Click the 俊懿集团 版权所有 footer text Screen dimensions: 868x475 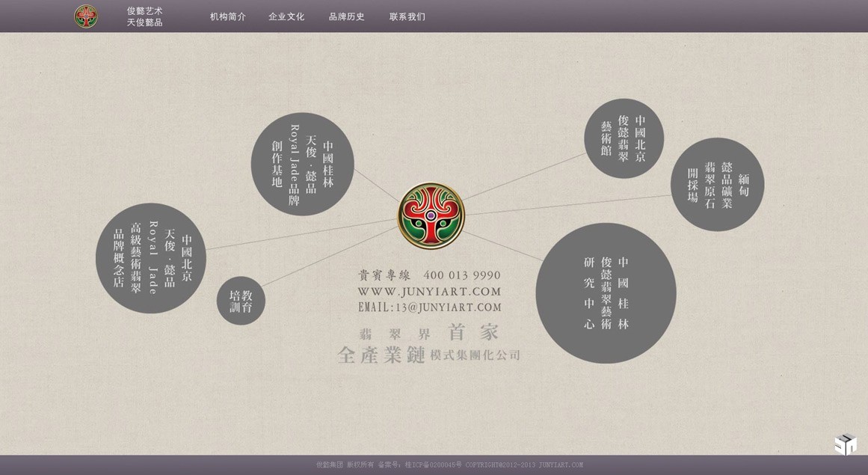(x=345, y=465)
